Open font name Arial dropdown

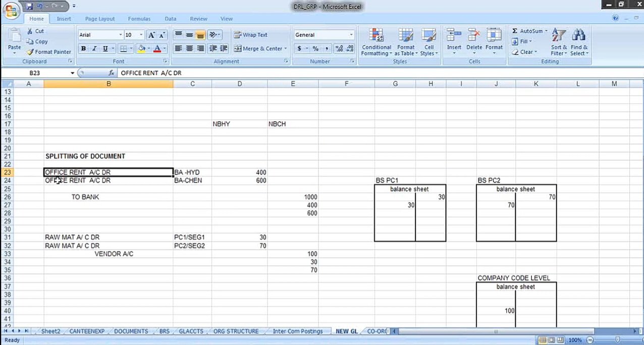(x=121, y=35)
